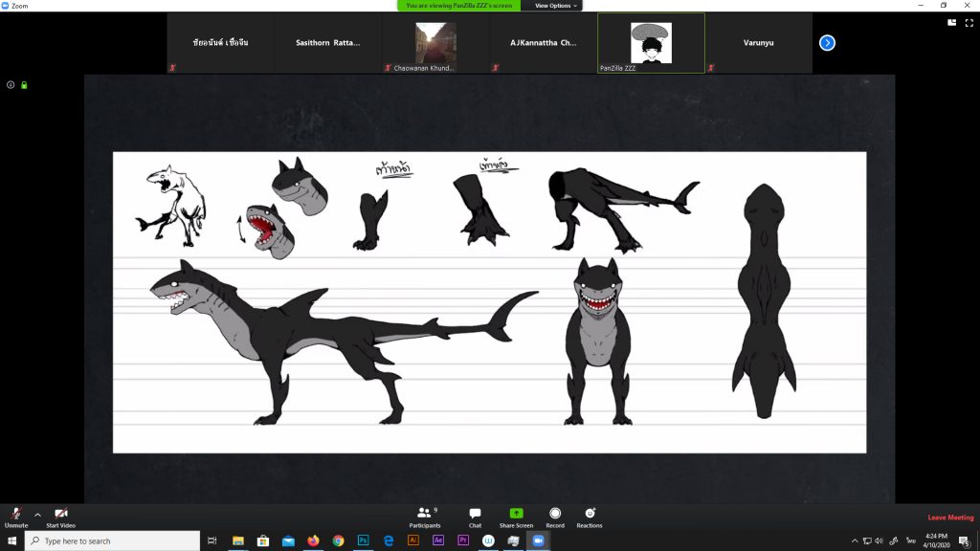Expand the audio options arrow beside Unmute
The image size is (980, 551).
click(37, 515)
